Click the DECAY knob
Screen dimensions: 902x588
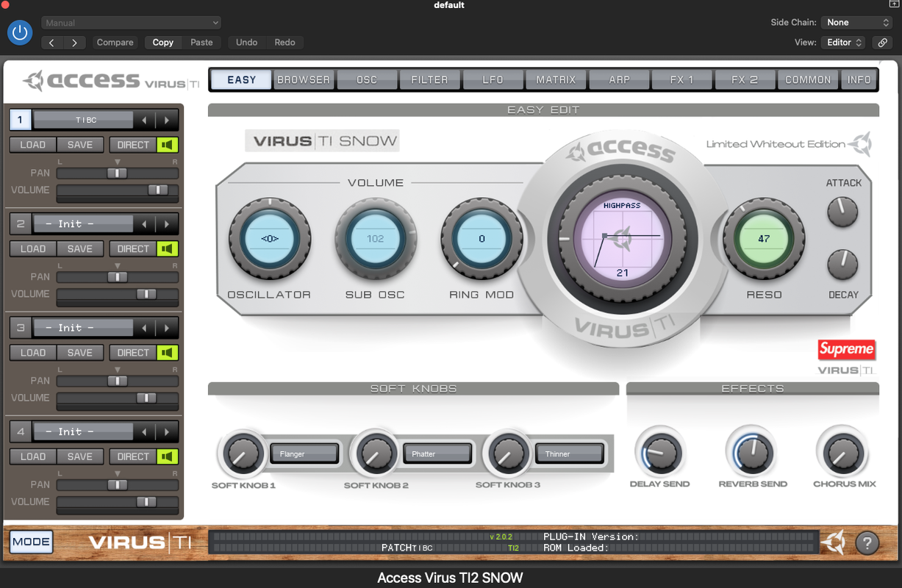click(842, 265)
